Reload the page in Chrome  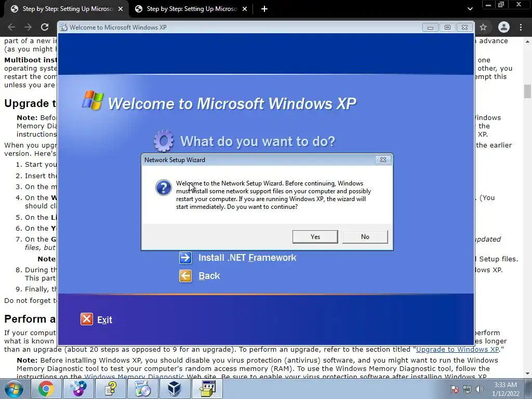pyautogui.click(x=45, y=27)
